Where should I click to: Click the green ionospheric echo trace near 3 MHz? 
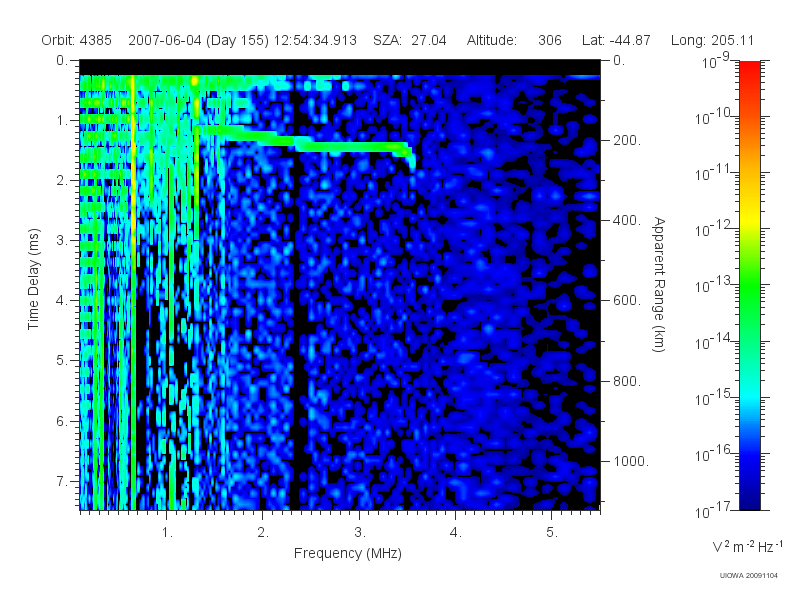(x=360, y=147)
